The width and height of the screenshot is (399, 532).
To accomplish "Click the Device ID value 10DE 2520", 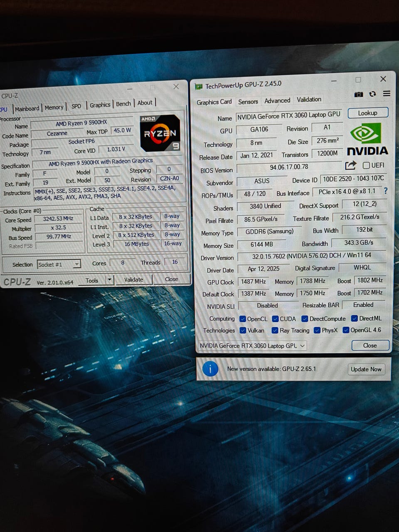I will 354,179.
